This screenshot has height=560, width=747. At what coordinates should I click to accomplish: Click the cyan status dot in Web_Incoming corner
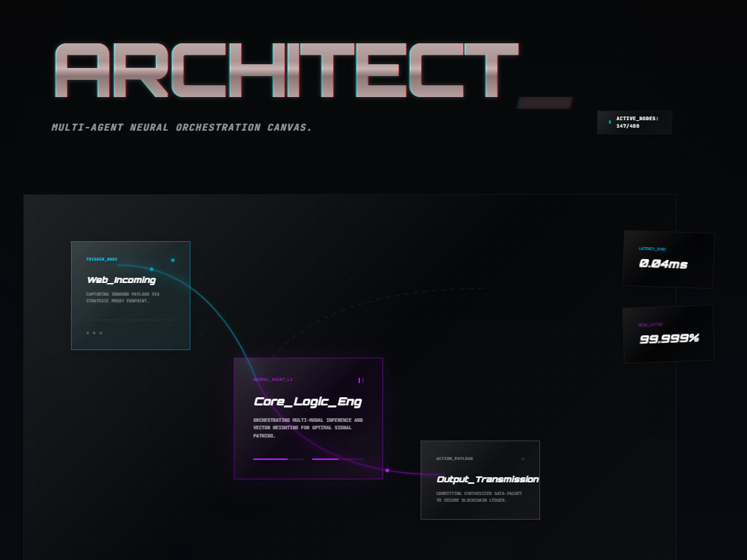pyautogui.click(x=173, y=260)
